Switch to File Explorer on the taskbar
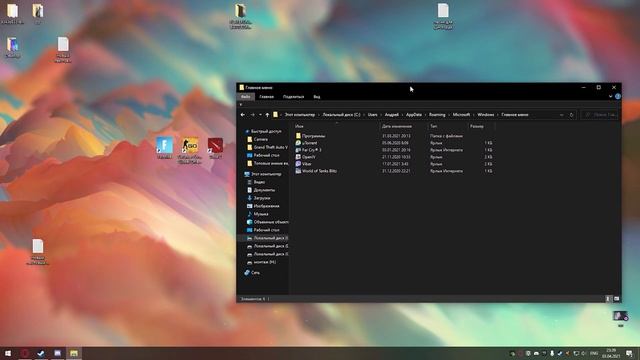640x360 pixels. [74, 353]
